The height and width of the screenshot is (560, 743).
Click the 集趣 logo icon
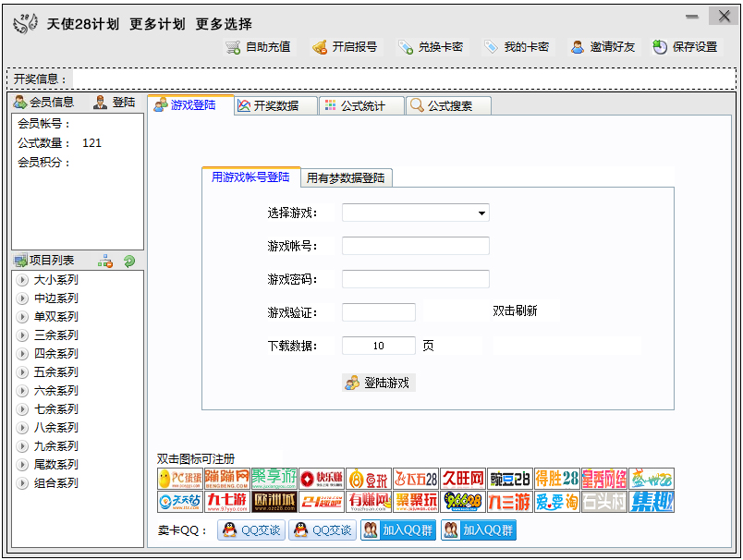click(x=652, y=502)
